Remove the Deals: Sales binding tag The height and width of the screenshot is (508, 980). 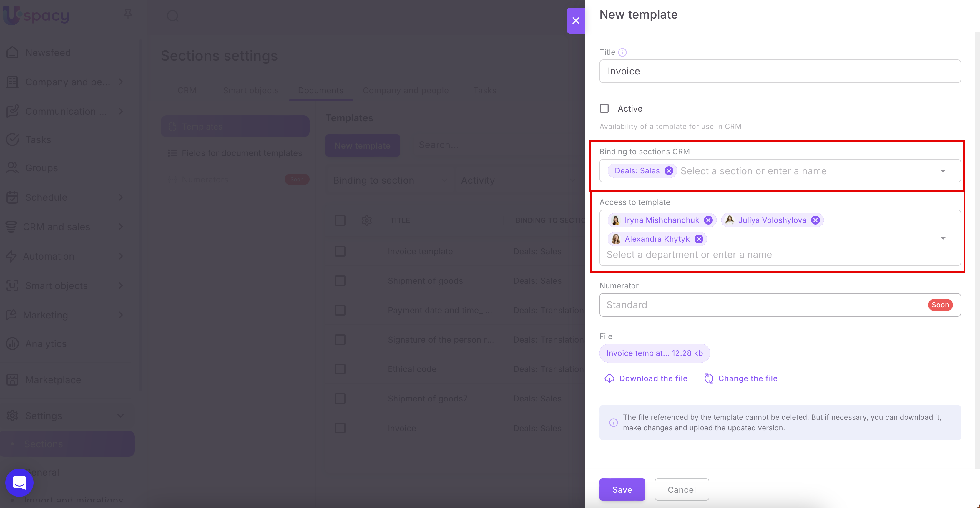click(668, 171)
